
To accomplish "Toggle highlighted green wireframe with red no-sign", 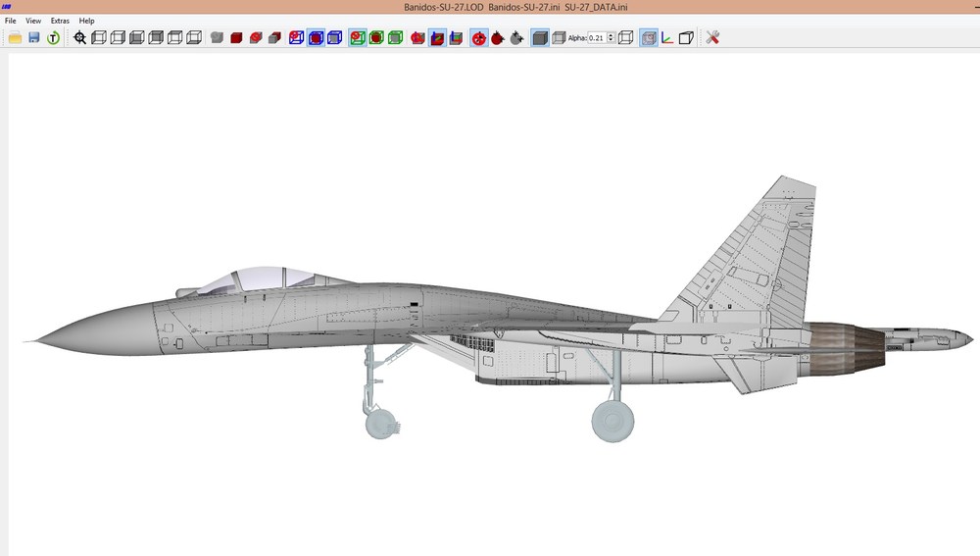I will tap(358, 37).
